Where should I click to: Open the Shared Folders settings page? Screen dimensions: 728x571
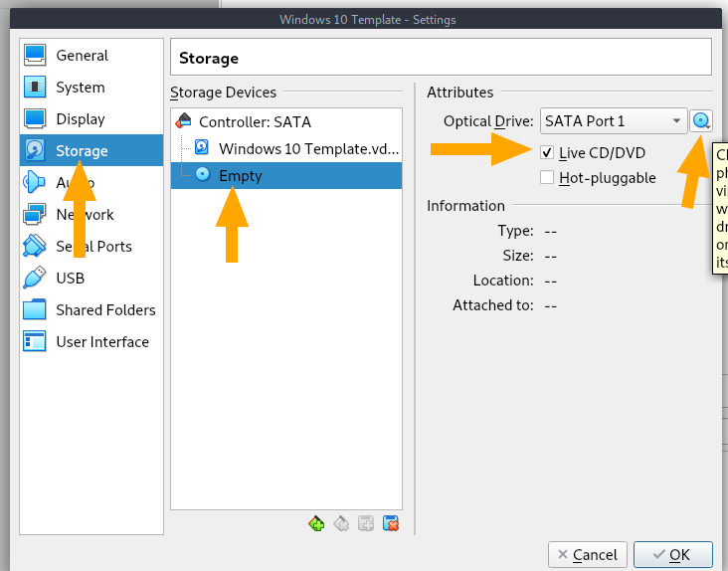pyautogui.click(x=91, y=310)
